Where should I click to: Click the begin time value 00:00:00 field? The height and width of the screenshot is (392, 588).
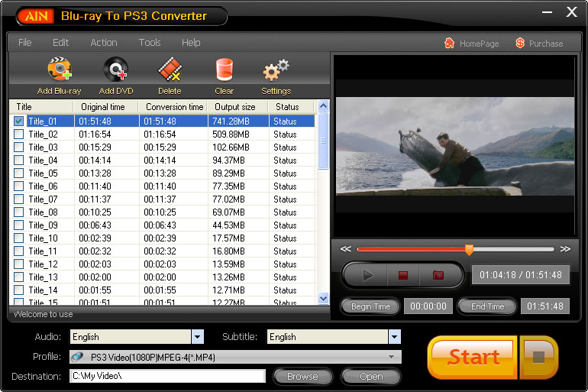pos(428,306)
